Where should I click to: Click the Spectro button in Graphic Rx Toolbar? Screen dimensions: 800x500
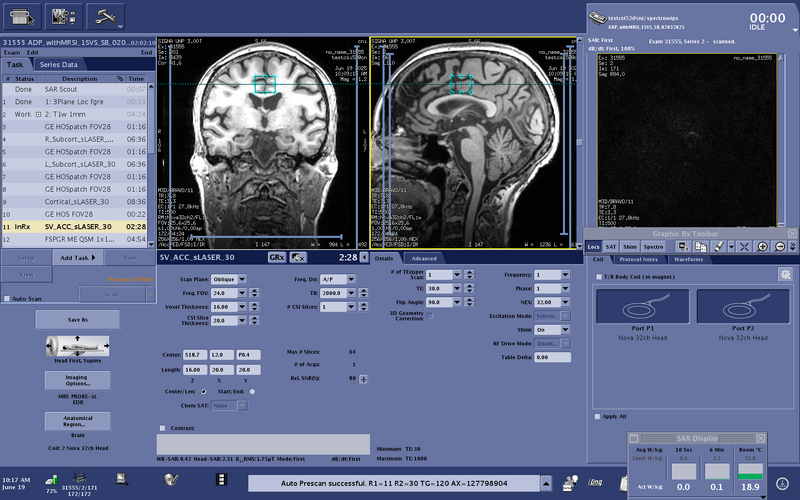[x=653, y=247]
